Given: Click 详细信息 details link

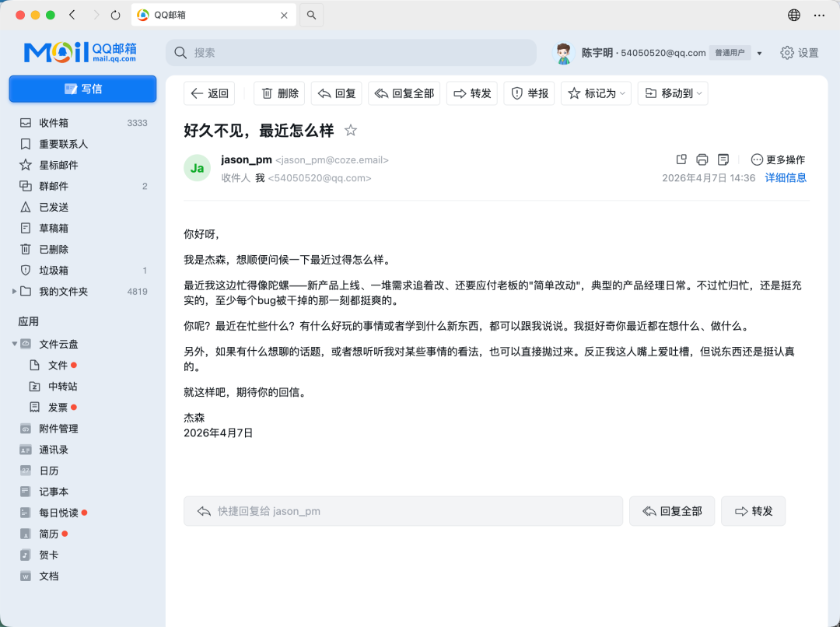Looking at the screenshot, I should (x=786, y=178).
